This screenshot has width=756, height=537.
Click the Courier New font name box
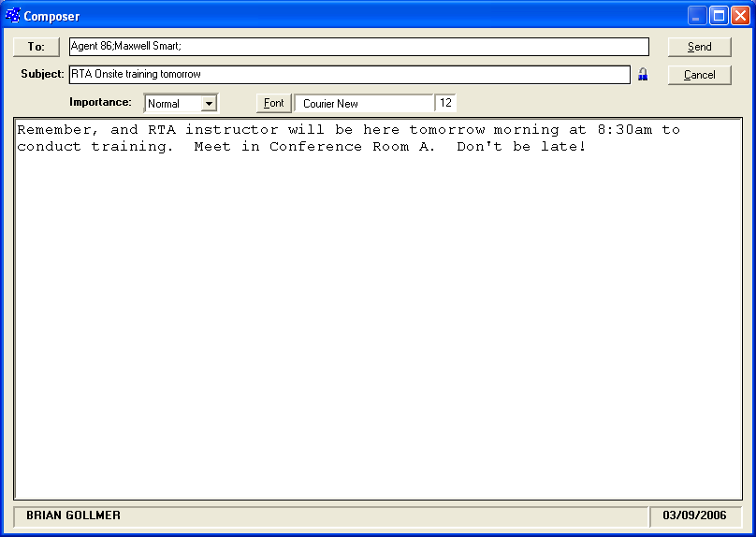coord(364,103)
